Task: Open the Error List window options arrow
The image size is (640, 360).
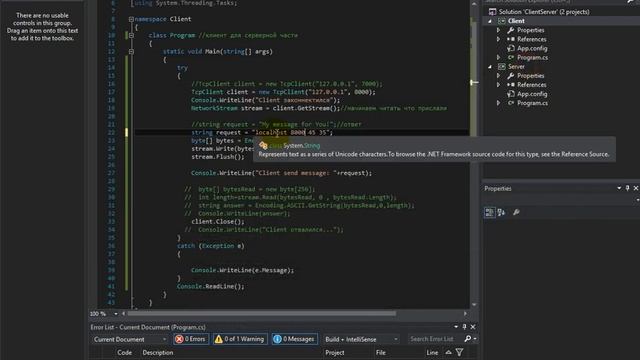Action: pyautogui.click(x=456, y=327)
